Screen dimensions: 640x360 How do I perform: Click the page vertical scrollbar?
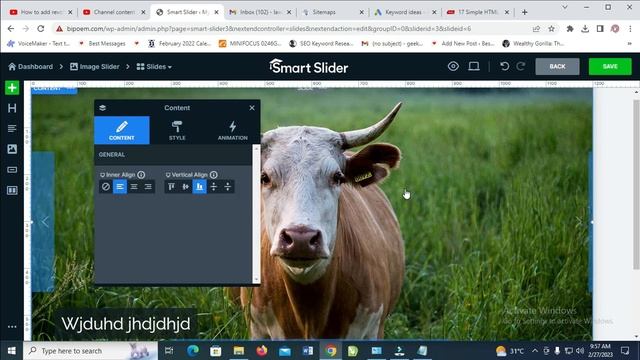pos(636,184)
